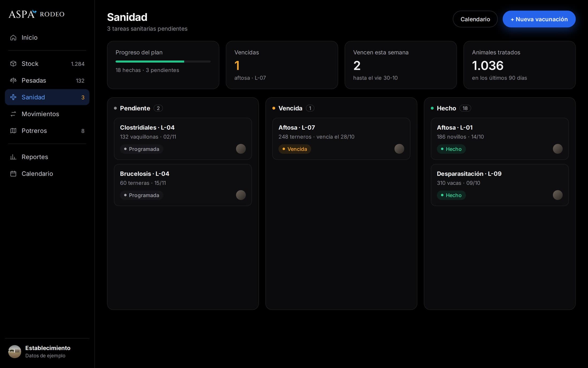Click the Progreso del plan progress bar

click(x=163, y=62)
